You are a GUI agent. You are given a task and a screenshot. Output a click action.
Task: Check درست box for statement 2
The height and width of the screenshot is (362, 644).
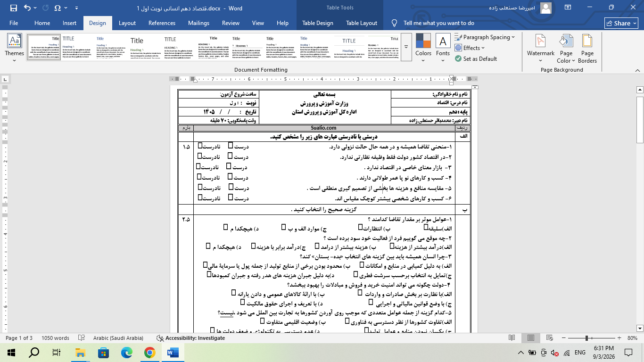point(230,156)
